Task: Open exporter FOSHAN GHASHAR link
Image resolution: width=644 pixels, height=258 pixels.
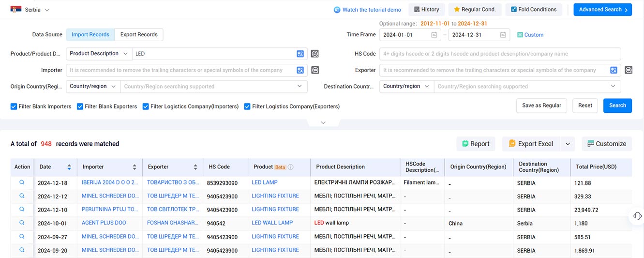Action: pos(173,223)
